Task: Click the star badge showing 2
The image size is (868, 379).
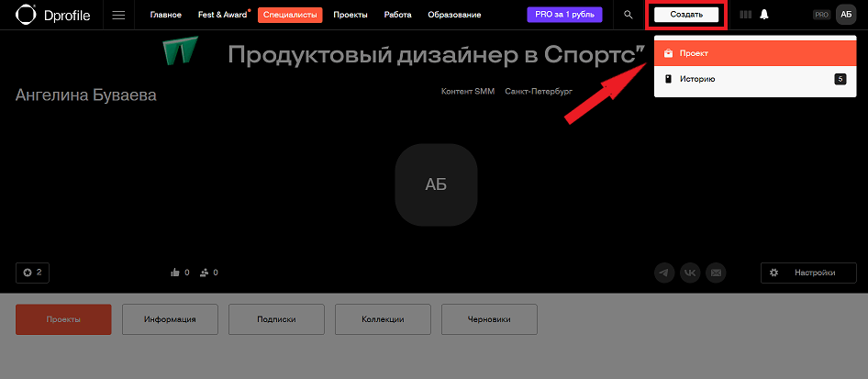Action: [x=33, y=273]
